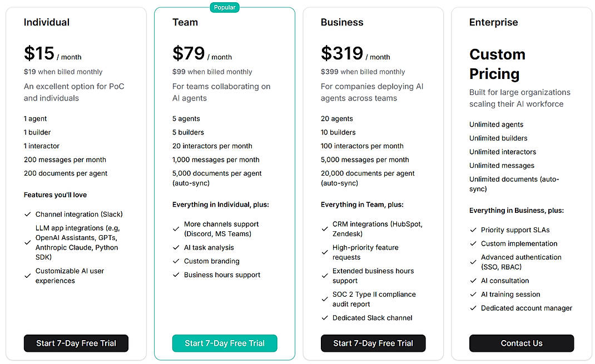Click Contact Us on the Enterprise card
The image size is (595, 364).
click(x=521, y=343)
